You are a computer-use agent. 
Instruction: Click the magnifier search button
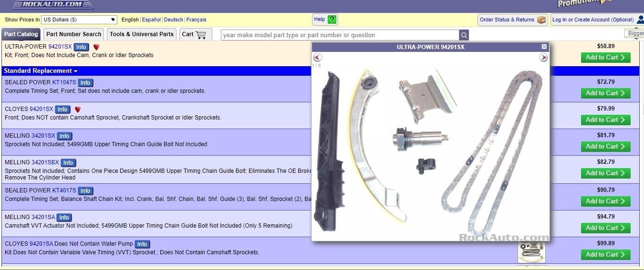pos(464,35)
